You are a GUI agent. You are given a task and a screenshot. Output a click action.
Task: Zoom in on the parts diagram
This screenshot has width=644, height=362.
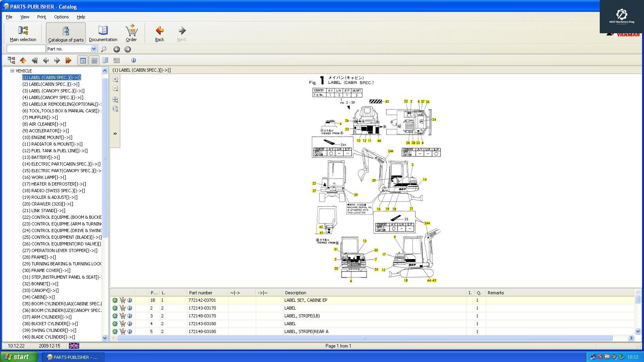[x=115, y=79]
